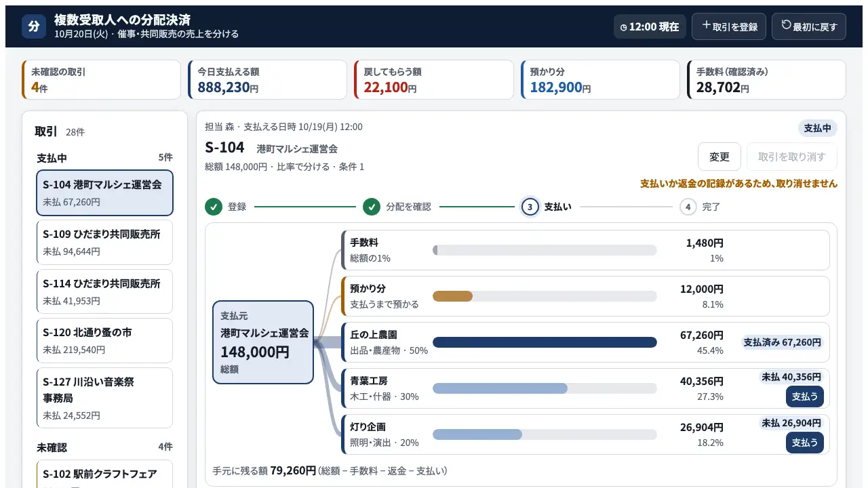Click the 青葉工房 share bar

(545, 388)
